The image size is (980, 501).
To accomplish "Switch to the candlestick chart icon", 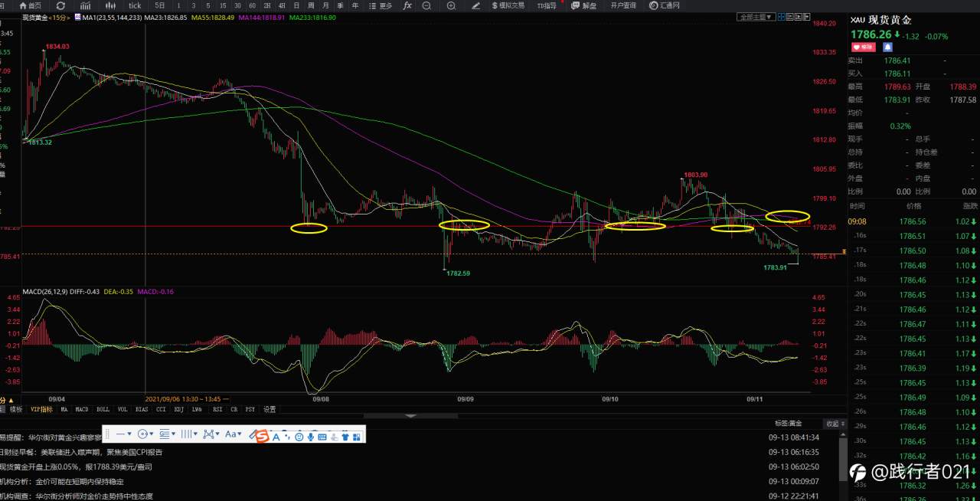I will pos(110,5).
